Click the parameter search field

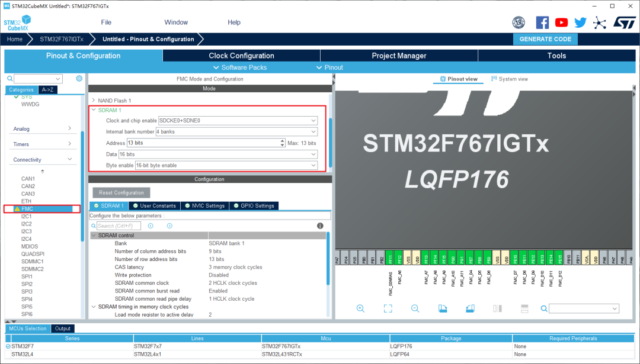[x=119, y=226]
